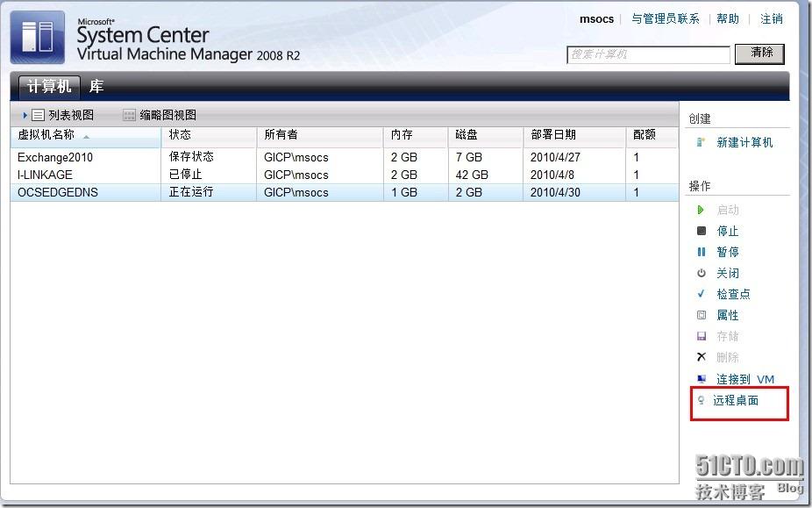Click the 7 GB disk cell
812x508 pixels.
[x=468, y=157]
